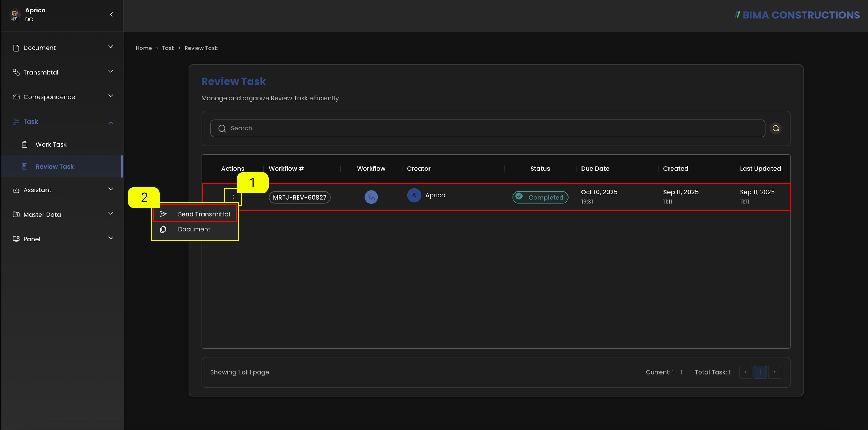
Task: Click the Panel monitor icon
Action: (16, 239)
